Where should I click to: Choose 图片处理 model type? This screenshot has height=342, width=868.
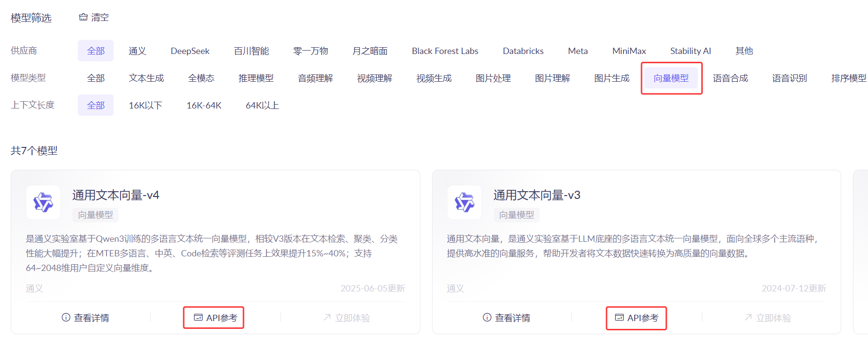click(493, 78)
